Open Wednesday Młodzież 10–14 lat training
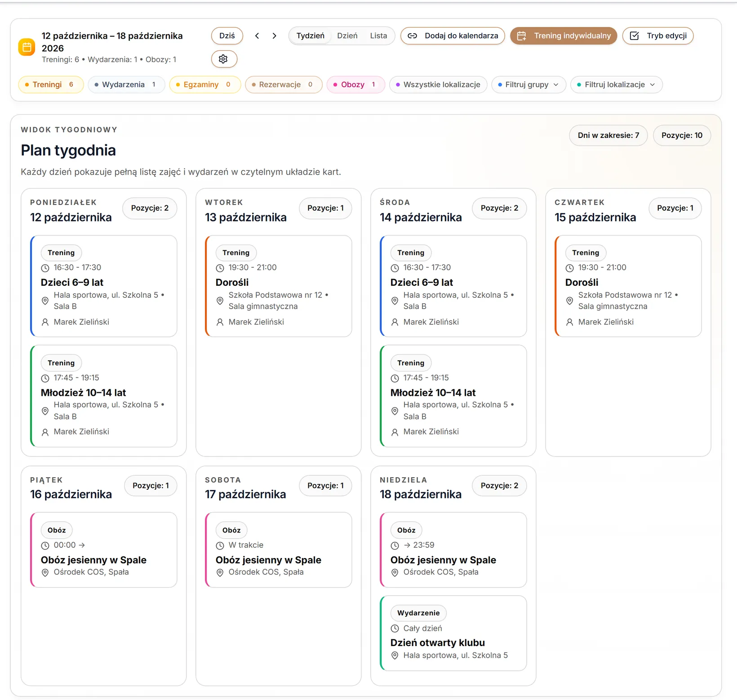The height and width of the screenshot is (700, 737). (453, 396)
